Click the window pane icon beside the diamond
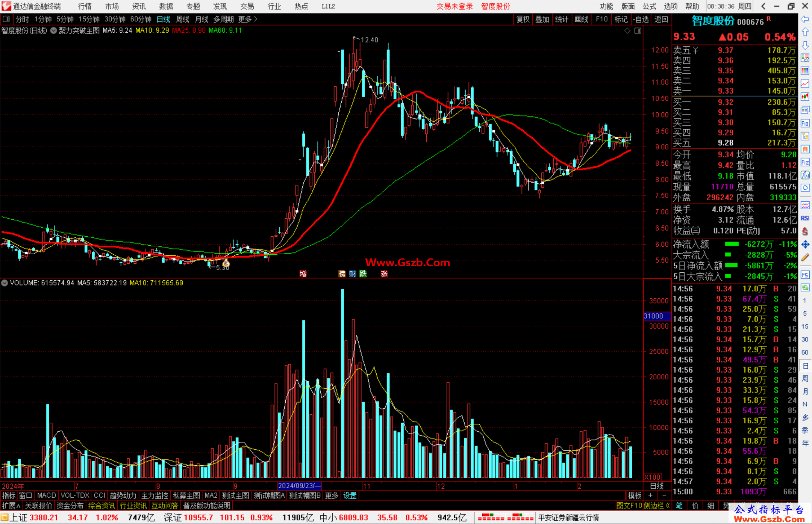 (x=638, y=31)
